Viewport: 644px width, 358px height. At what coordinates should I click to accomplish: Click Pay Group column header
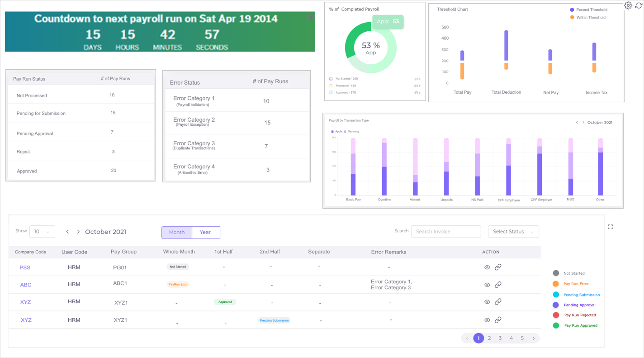pyautogui.click(x=123, y=252)
